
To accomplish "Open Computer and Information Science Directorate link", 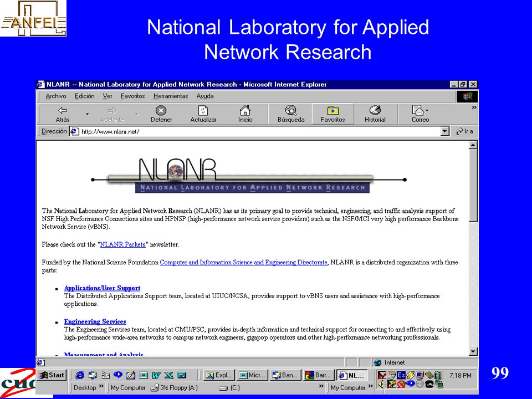I will (x=244, y=262).
